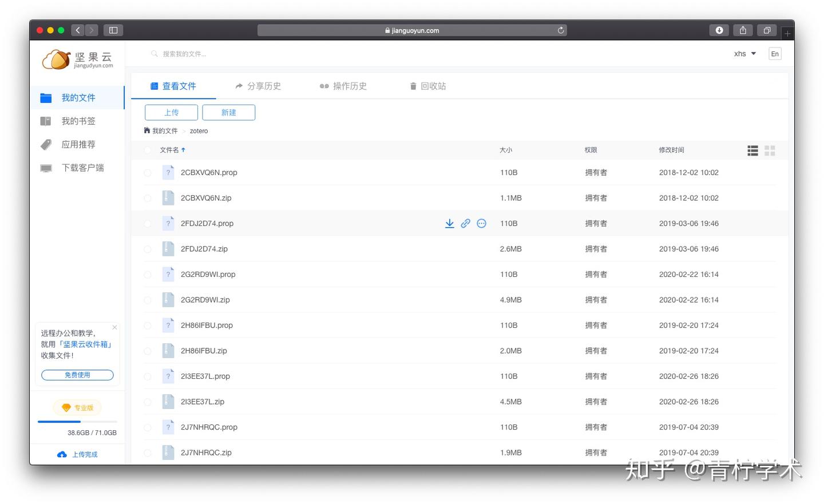Switch to grid view layout
This screenshot has height=504, width=824.
coord(770,150)
